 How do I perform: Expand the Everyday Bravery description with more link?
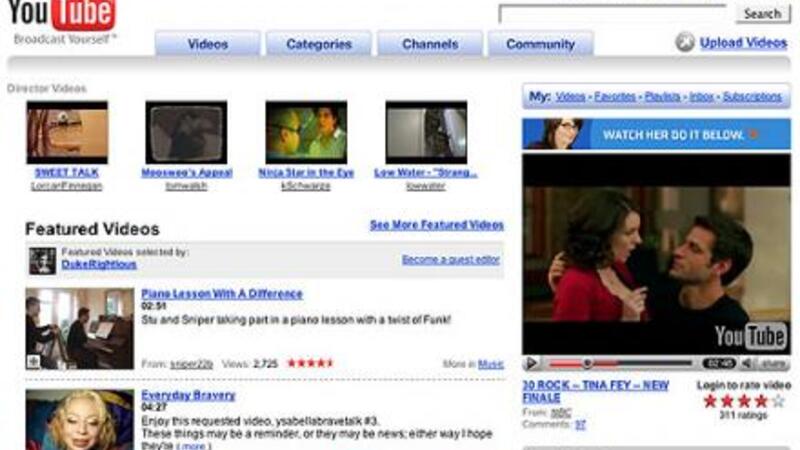[194, 446]
